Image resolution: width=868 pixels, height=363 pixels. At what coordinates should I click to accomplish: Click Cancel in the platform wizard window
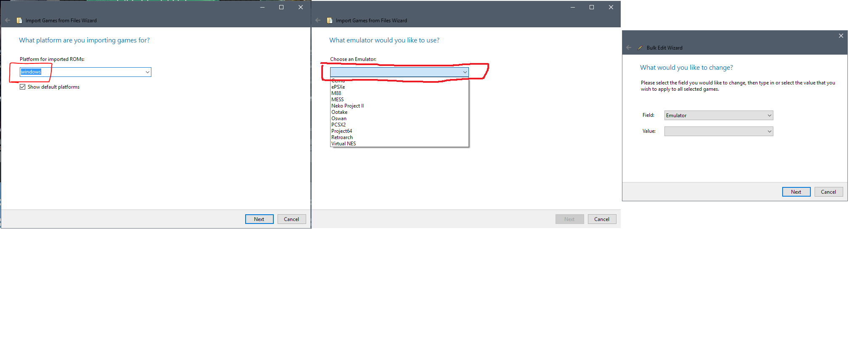pos(291,219)
